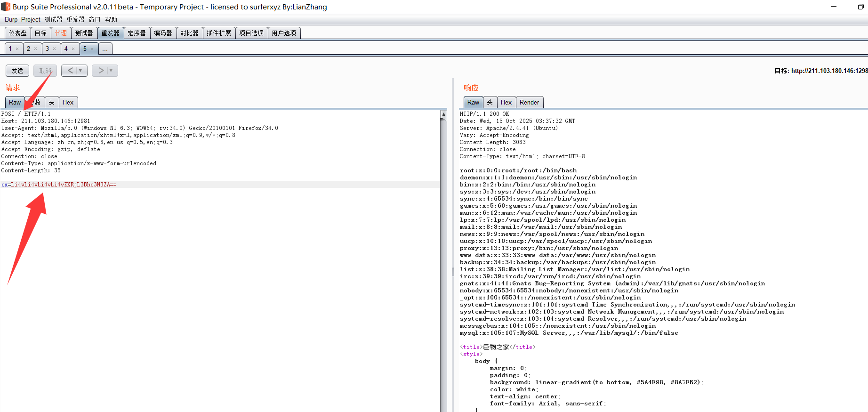The image size is (868, 412).
Task: Switch to the 代理 tab
Action: pyautogui.click(x=61, y=33)
